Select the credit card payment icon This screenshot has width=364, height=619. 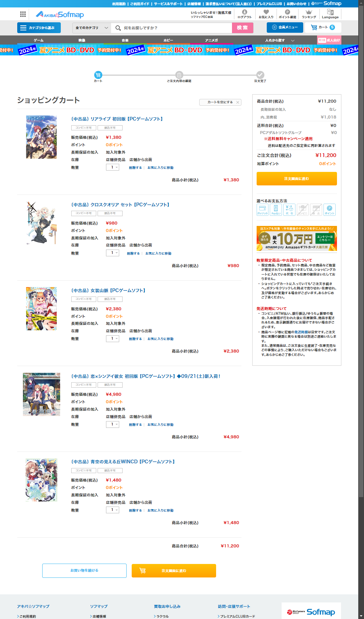click(262, 210)
